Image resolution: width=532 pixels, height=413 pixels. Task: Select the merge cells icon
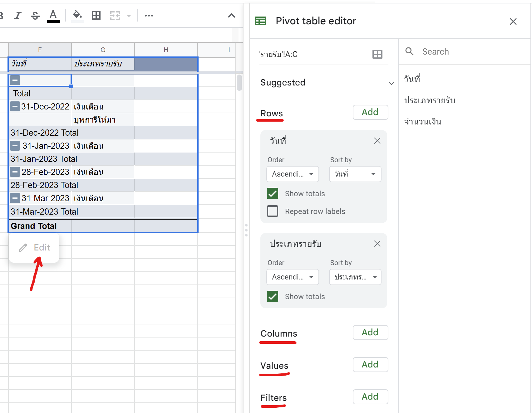coord(115,15)
